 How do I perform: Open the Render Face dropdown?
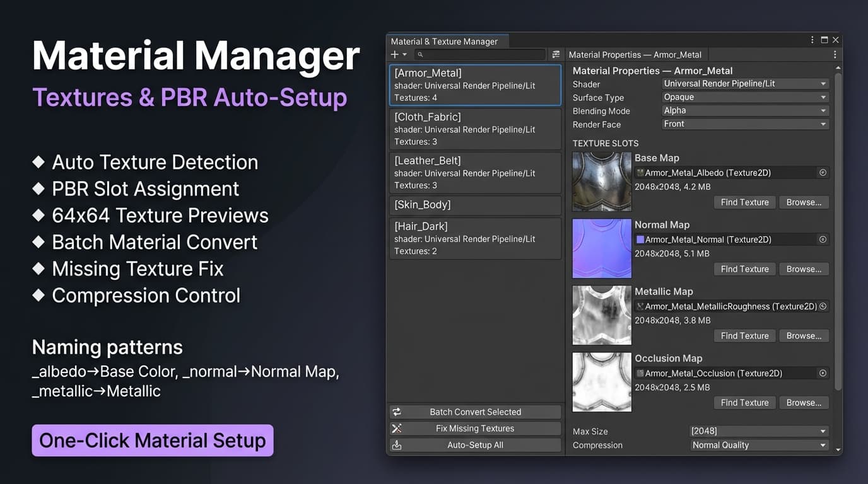[744, 124]
